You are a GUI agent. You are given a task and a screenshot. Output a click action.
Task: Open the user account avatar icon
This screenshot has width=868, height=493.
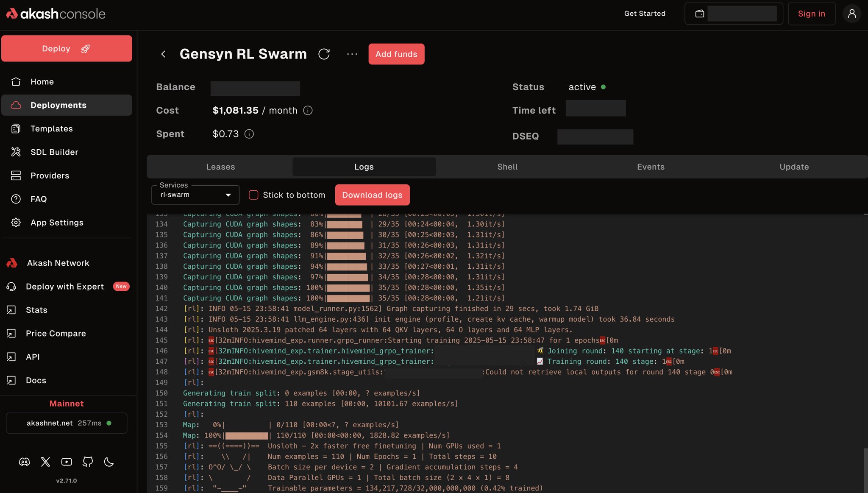coord(851,14)
